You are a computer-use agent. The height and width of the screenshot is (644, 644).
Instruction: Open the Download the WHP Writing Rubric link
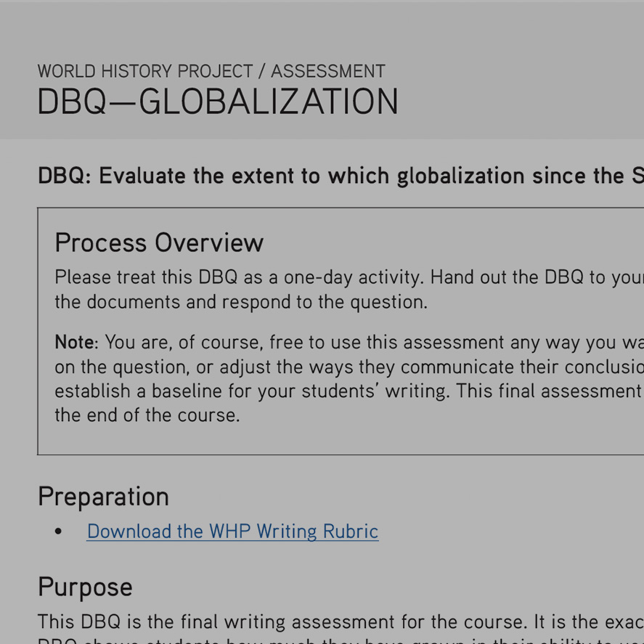(232, 531)
